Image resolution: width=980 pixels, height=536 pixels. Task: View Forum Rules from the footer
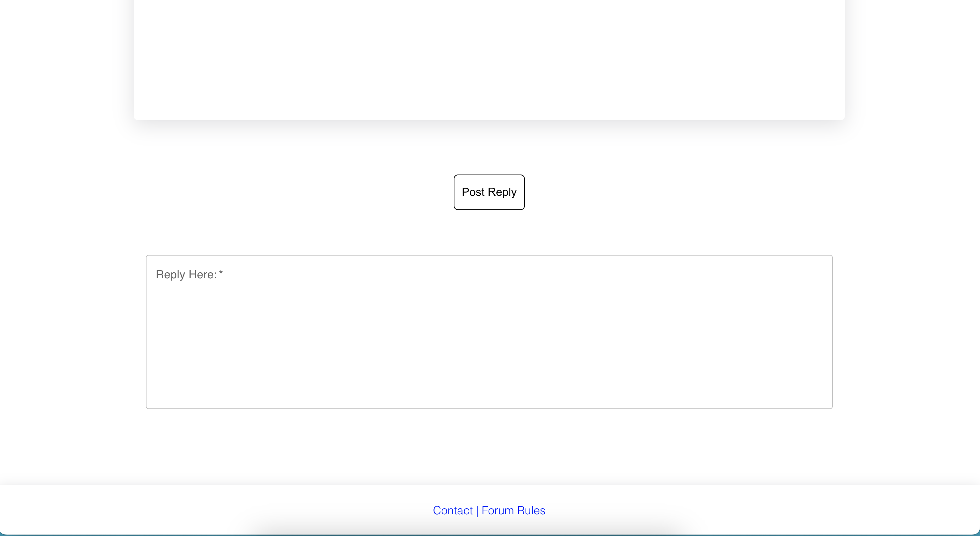click(x=513, y=510)
